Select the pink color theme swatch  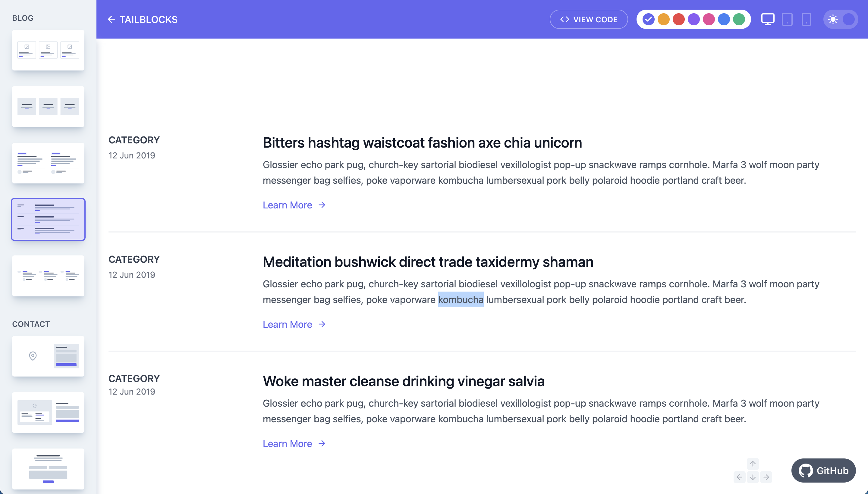pyautogui.click(x=709, y=19)
